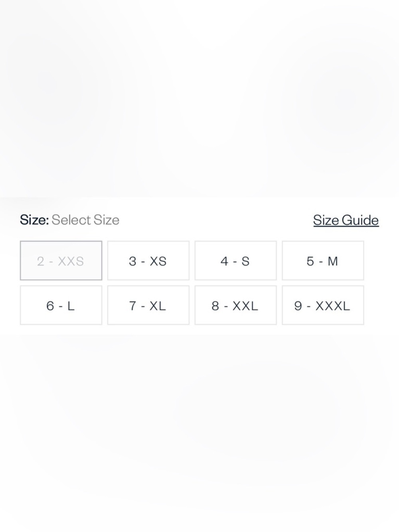This screenshot has width=399, height=532.
Task: Pick size 5 - M
Action: [323, 261]
